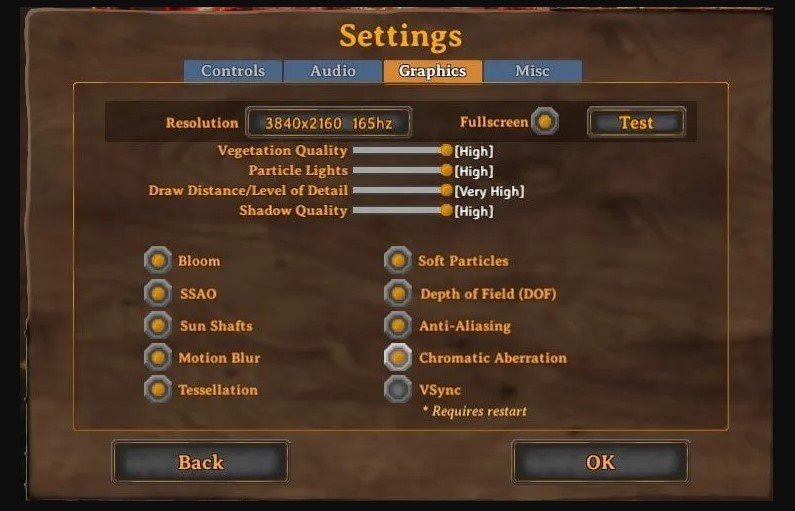Toggle the Bloom option
795x511 pixels.
pyautogui.click(x=158, y=261)
